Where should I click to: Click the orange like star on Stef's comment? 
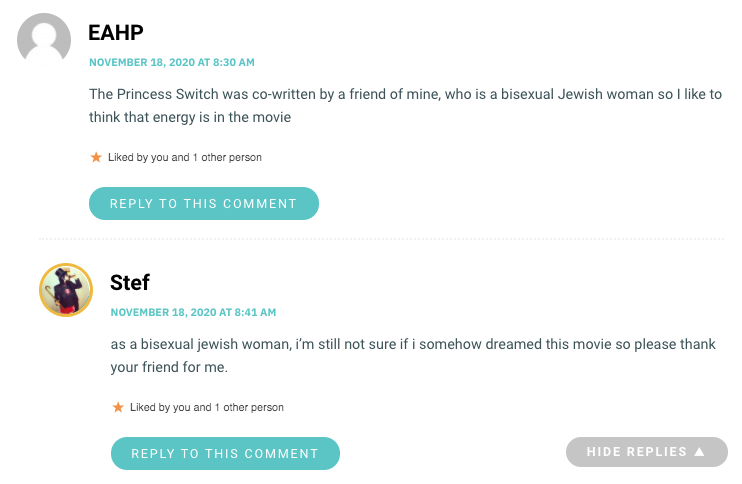[118, 407]
